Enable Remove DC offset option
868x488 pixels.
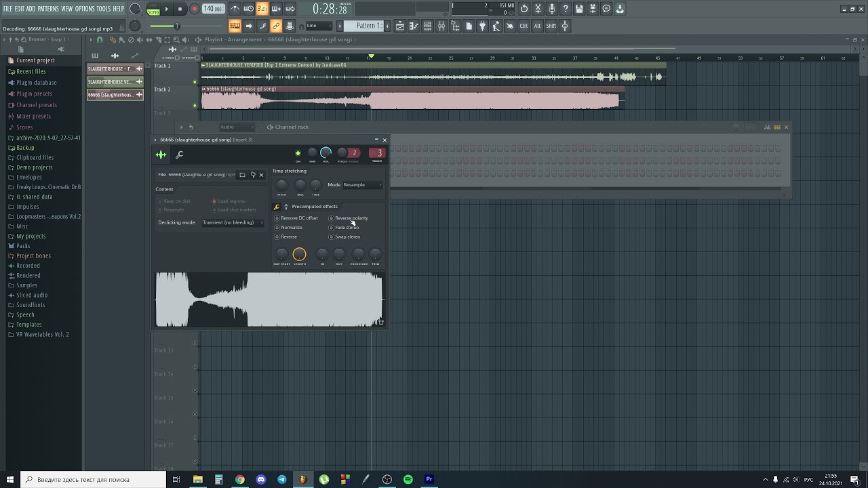tap(296, 218)
